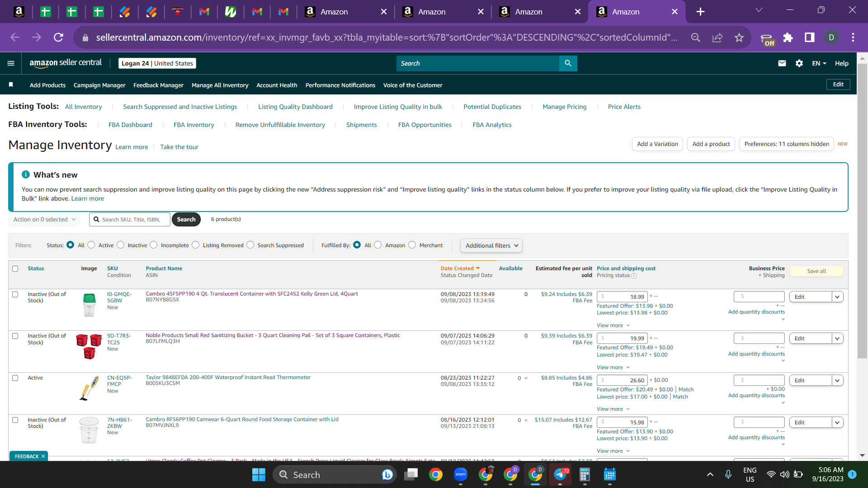Check the Taylor thermometer row checkbox
The width and height of the screenshot is (868, 488).
[15, 378]
